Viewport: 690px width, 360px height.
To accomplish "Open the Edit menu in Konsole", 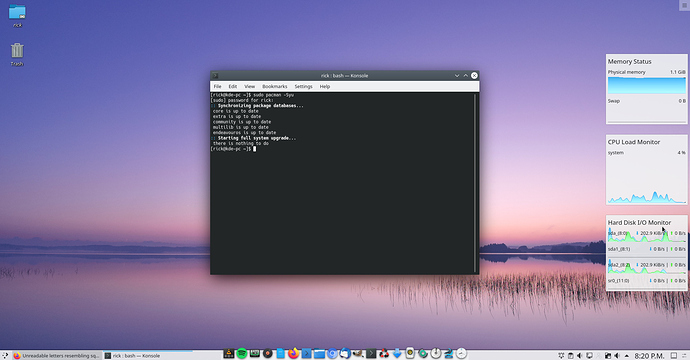I will click(232, 87).
